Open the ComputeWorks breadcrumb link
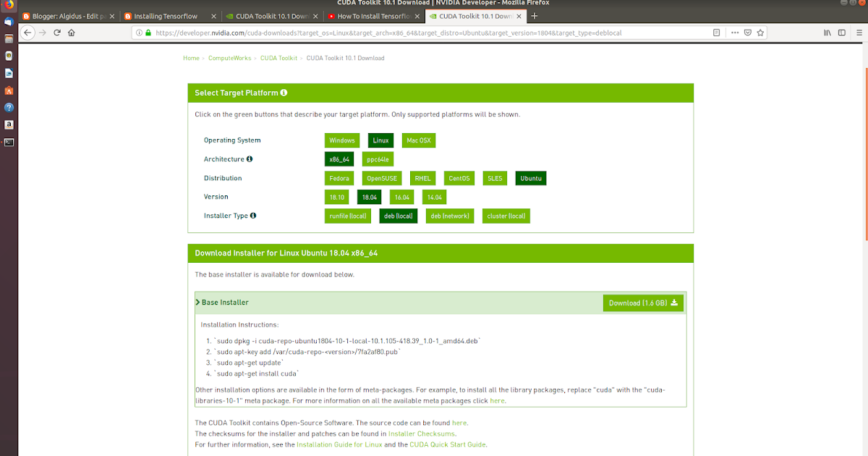Image resolution: width=868 pixels, height=456 pixels. pos(230,58)
